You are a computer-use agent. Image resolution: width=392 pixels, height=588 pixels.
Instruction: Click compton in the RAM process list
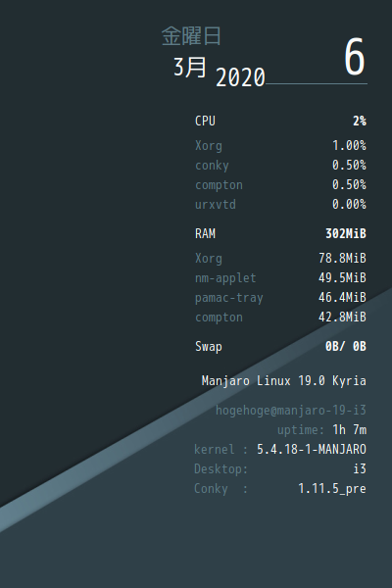point(219,318)
